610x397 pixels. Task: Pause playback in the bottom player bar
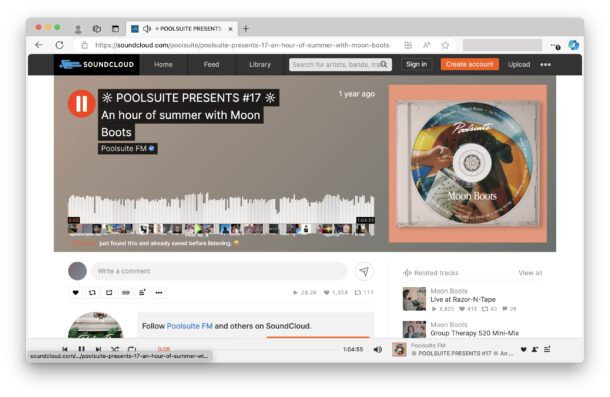click(81, 349)
